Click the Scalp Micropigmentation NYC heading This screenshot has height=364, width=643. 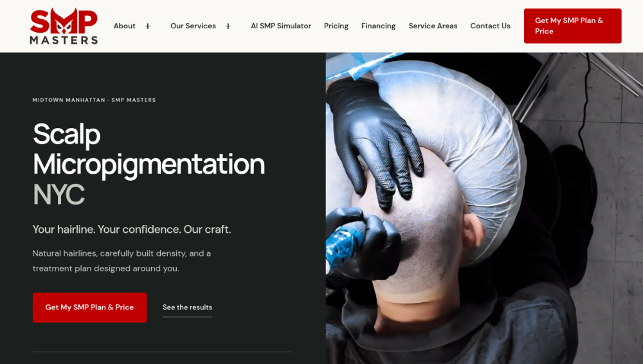[x=149, y=164]
